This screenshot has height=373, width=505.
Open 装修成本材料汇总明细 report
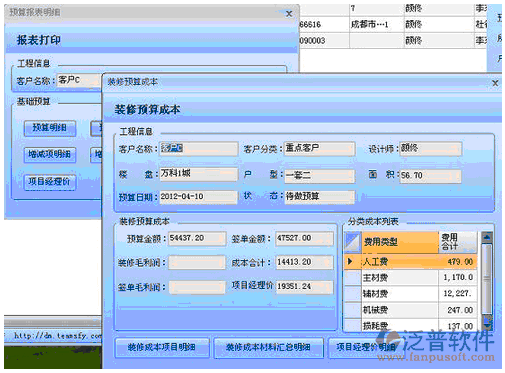[x=268, y=348]
